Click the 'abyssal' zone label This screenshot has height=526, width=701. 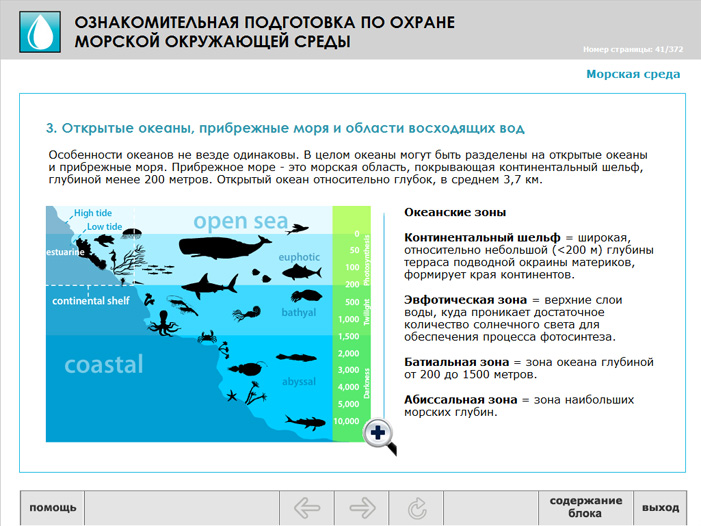coord(299,382)
